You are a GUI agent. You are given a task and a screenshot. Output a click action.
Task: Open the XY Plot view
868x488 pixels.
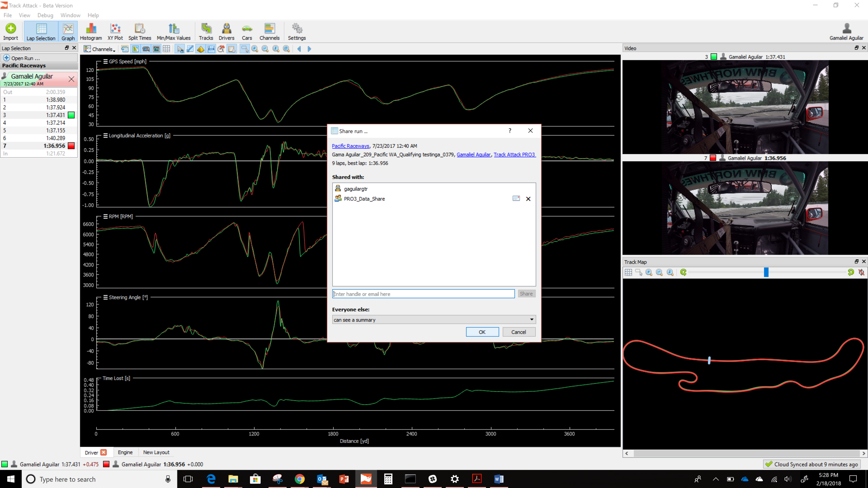coord(115,32)
